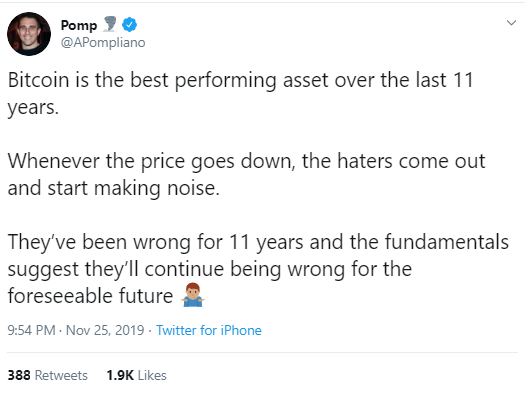Click the 'suggest they'll continue being wrong' line
The width and height of the screenshot is (525, 397).
[x=210, y=269]
